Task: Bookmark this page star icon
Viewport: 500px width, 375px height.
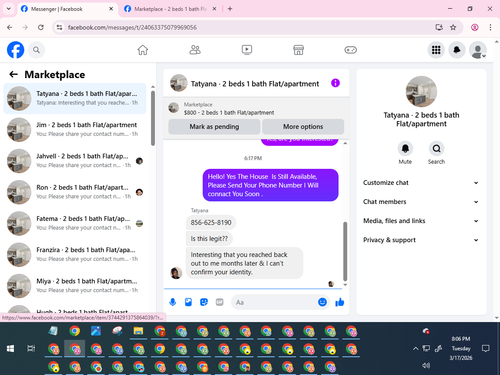Action: pos(453,27)
